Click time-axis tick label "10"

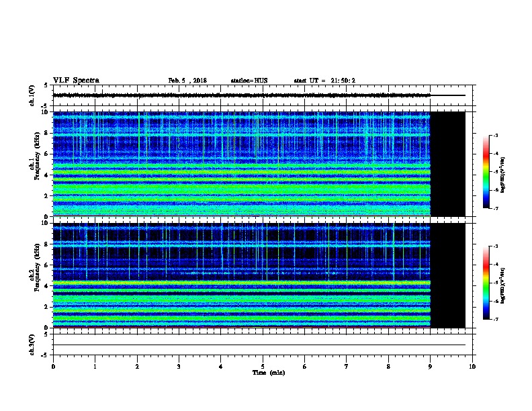(x=472, y=367)
